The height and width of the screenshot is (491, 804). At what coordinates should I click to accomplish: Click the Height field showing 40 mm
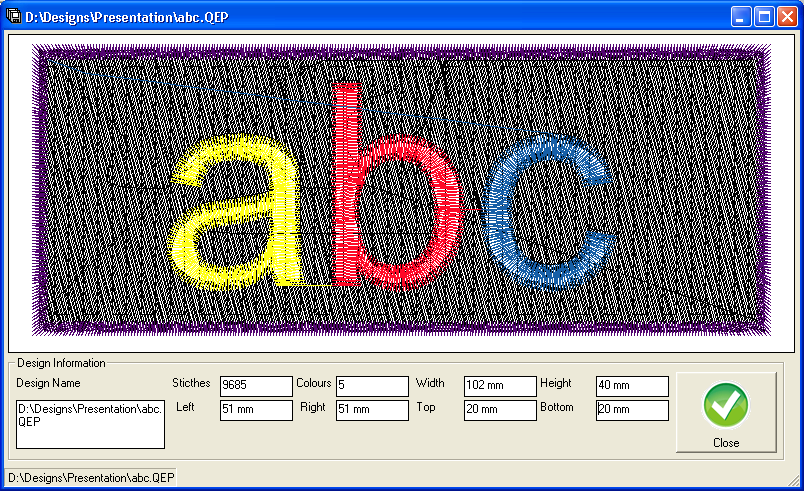[632, 386]
